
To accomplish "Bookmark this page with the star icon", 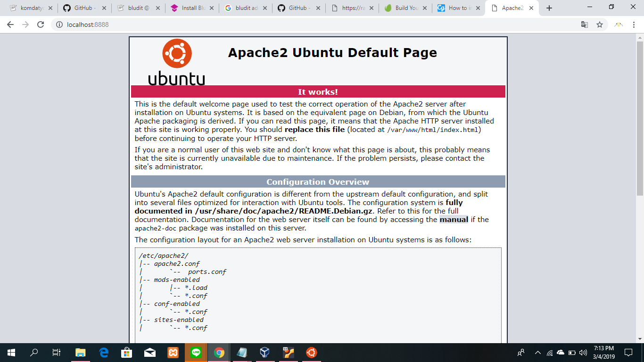I will point(600,25).
